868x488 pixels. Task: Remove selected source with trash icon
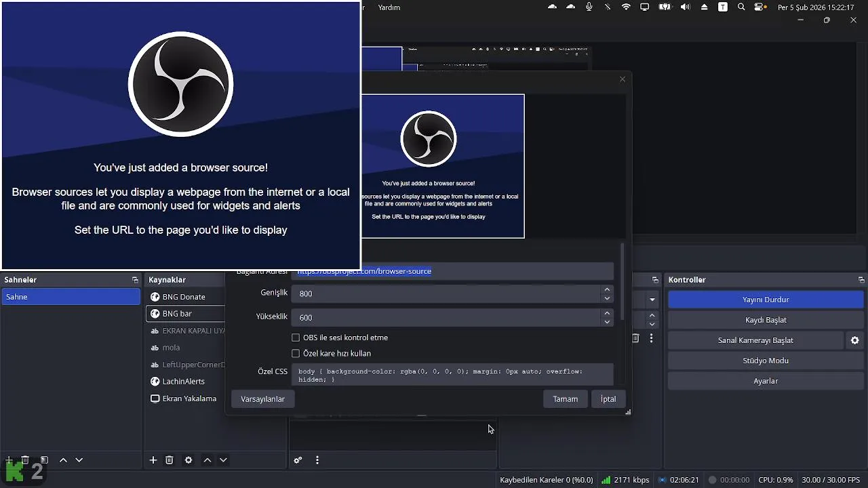[170, 460]
